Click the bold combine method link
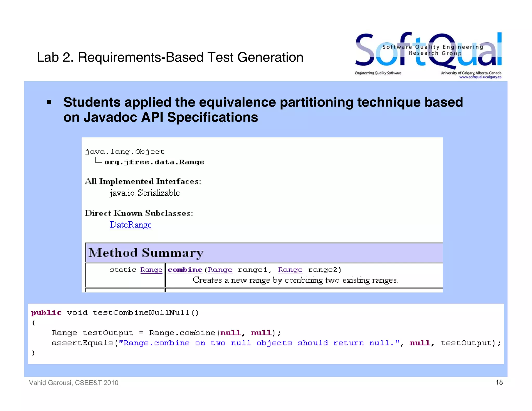 [x=185, y=270]
